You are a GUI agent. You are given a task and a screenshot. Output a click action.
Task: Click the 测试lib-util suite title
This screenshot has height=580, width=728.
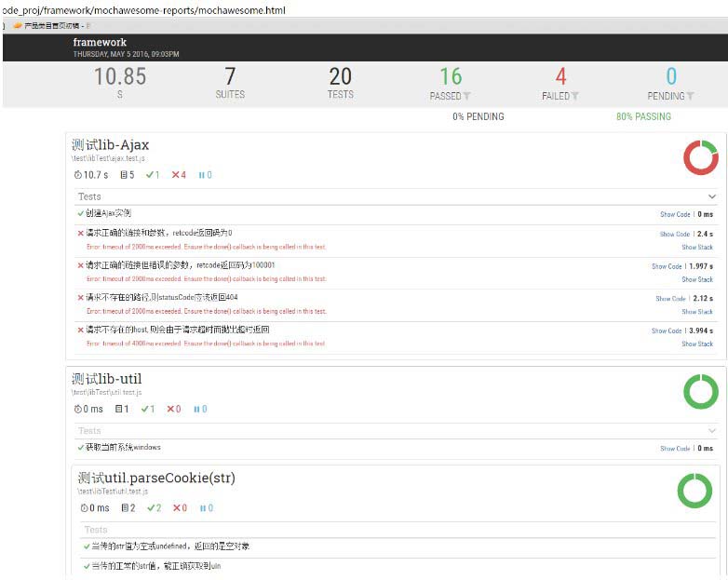click(106, 379)
